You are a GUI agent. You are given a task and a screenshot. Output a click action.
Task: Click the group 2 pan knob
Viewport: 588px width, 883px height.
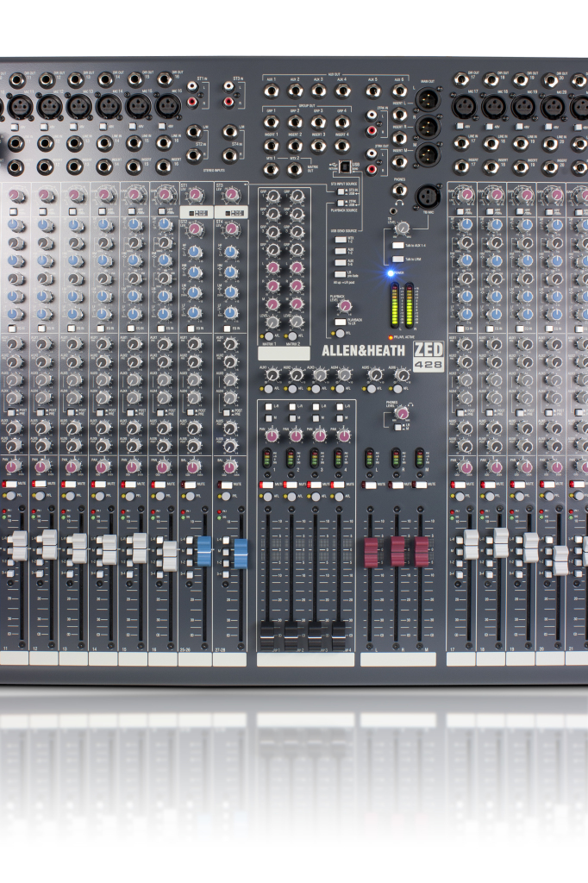[x=297, y=435]
